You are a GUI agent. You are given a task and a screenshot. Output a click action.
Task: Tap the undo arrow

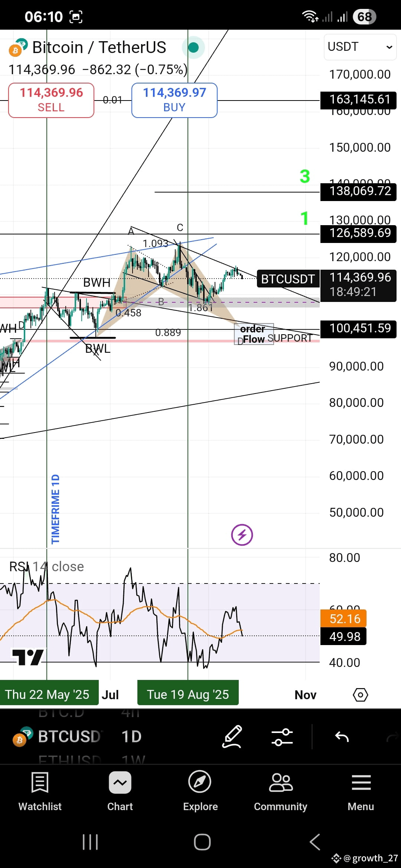(342, 737)
